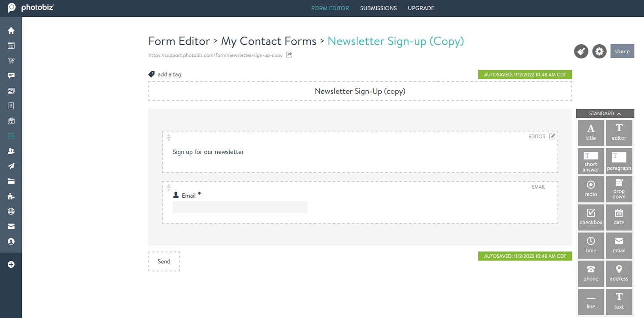
Task: Add an email field from the panel
Action: [619, 245]
